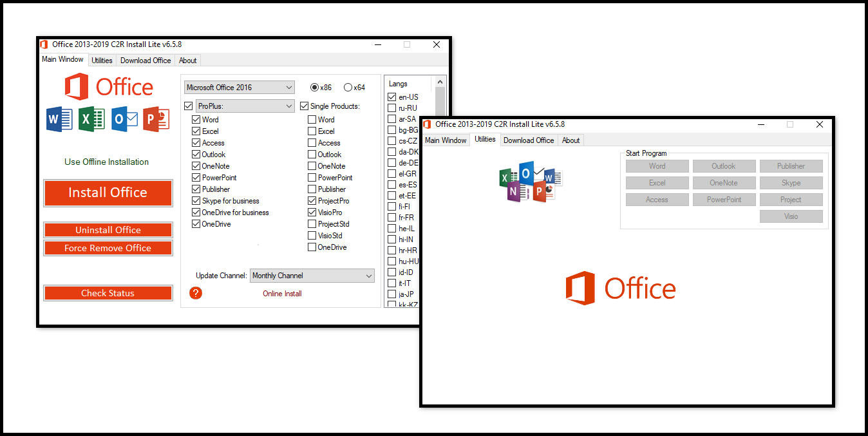This screenshot has width=868, height=436.
Task: Click the Skype button under Start Program
Action: 791,183
